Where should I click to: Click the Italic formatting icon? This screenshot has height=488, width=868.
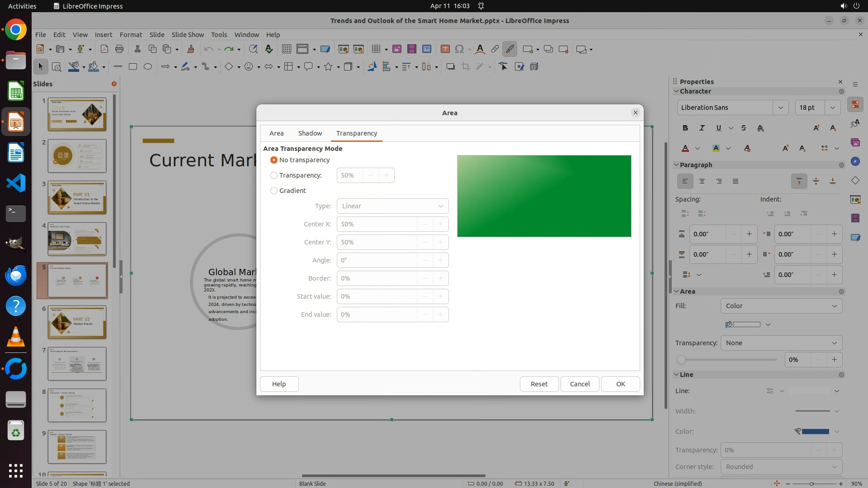tap(702, 128)
